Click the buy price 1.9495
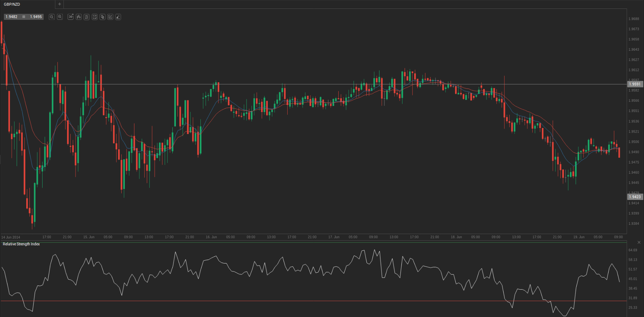This screenshot has width=644, height=317. (x=36, y=17)
